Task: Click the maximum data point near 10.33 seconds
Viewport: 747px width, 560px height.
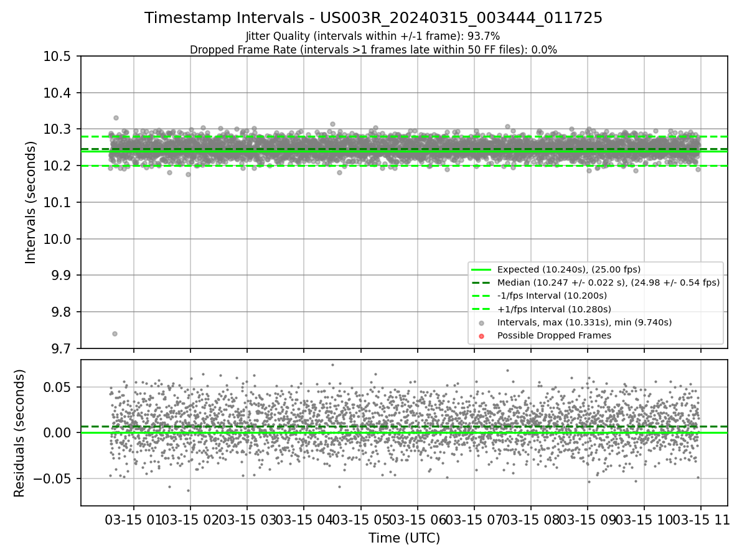Action: [116, 118]
